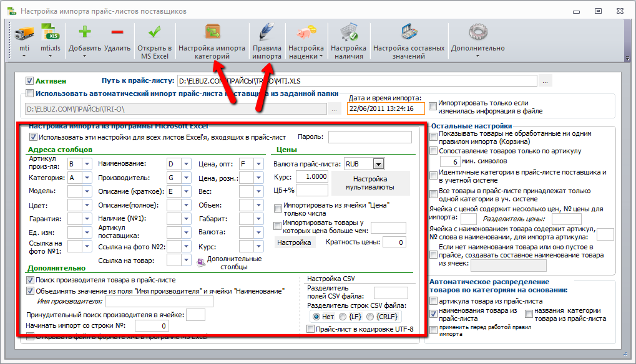Viewport: 636px width, 364px height.
Task: Open Гарантия column dropdown
Action: coord(87,219)
